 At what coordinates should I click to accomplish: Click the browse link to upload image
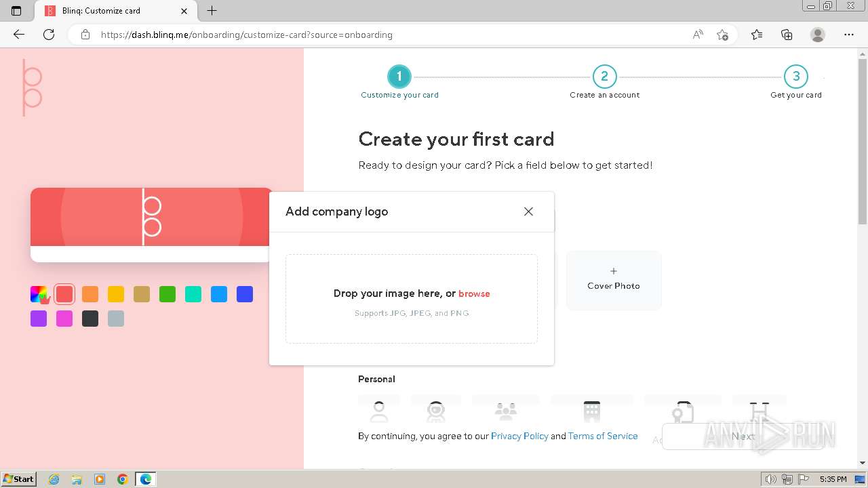(x=474, y=293)
